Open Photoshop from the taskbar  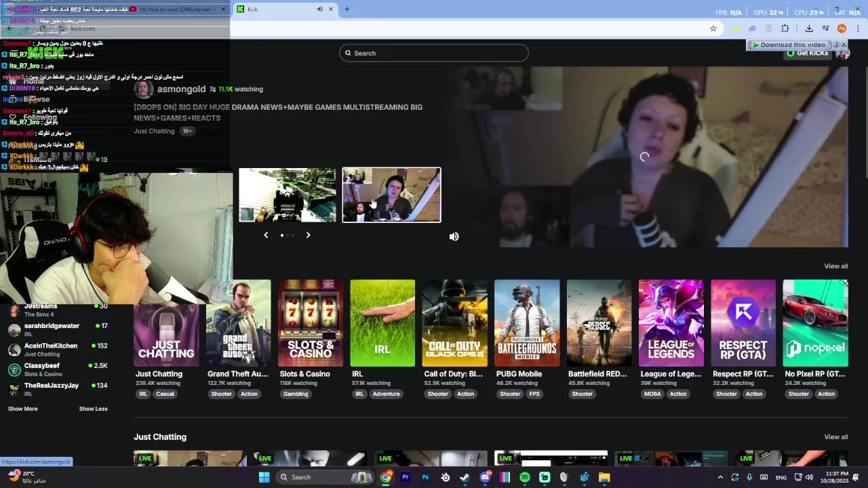(425, 477)
